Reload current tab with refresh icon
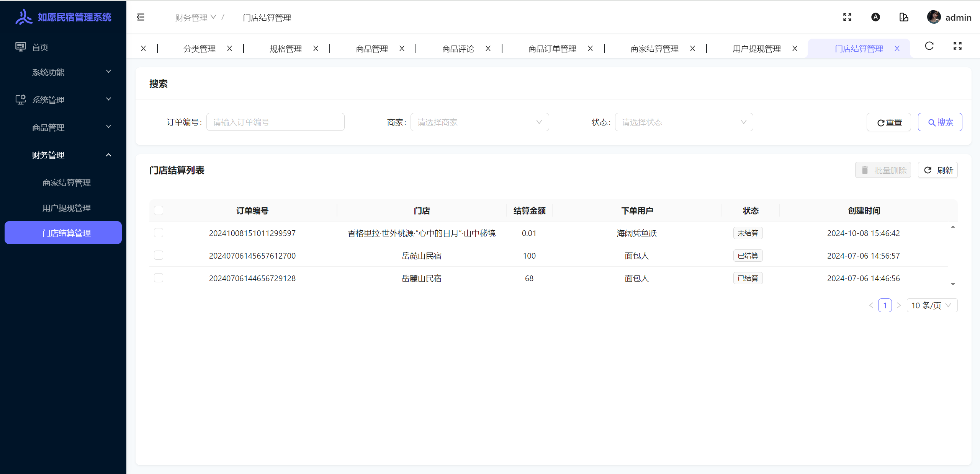The image size is (980, 474). coord(929,46)
